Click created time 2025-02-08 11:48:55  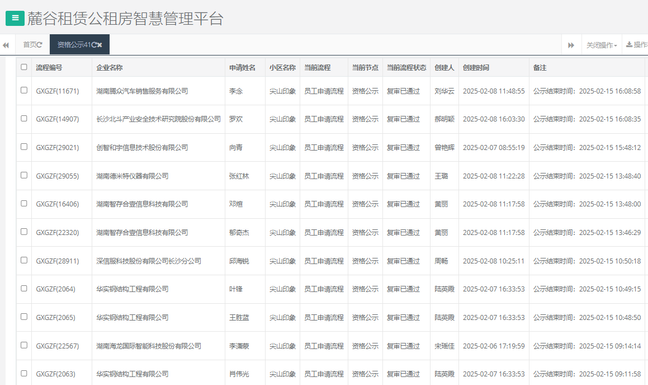494,91
